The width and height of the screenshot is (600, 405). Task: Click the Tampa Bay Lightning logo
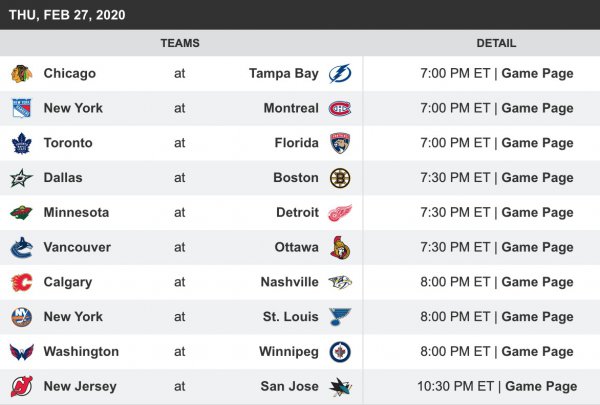[x=340, y=74]
